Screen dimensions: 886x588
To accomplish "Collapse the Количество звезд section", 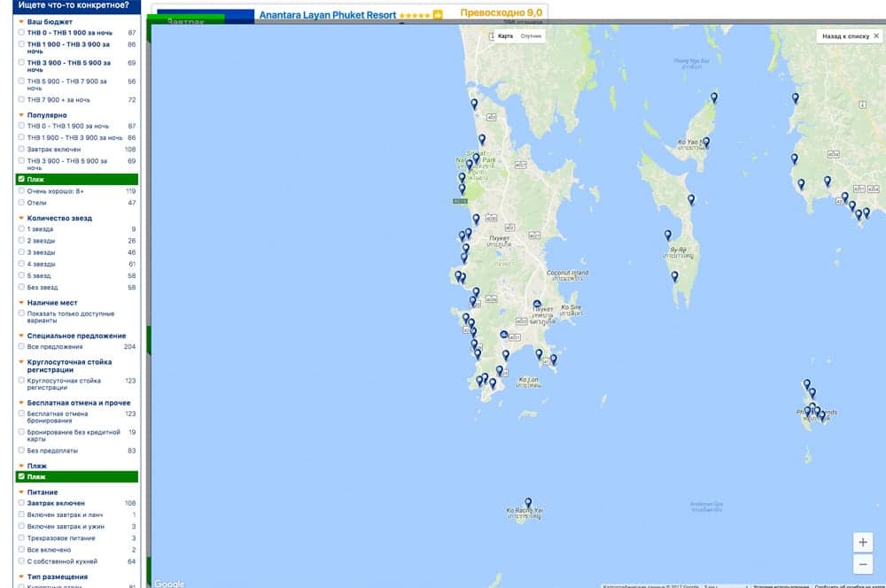I will (x=21, y=218).
